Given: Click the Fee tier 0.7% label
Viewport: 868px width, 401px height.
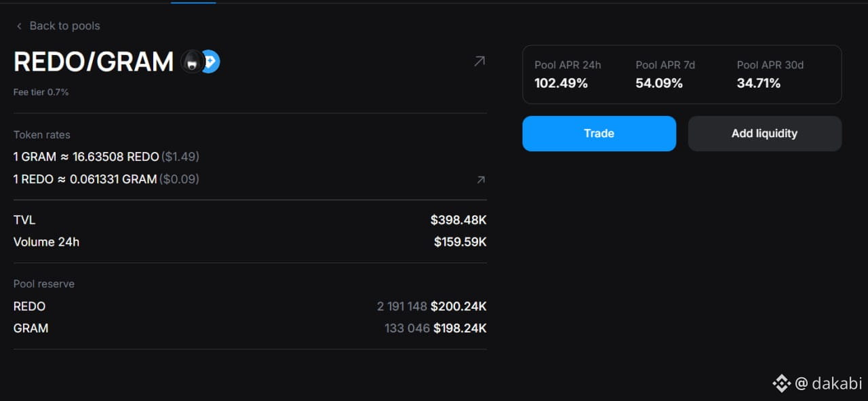Looking at the screenshot, I should click(41, 92).
